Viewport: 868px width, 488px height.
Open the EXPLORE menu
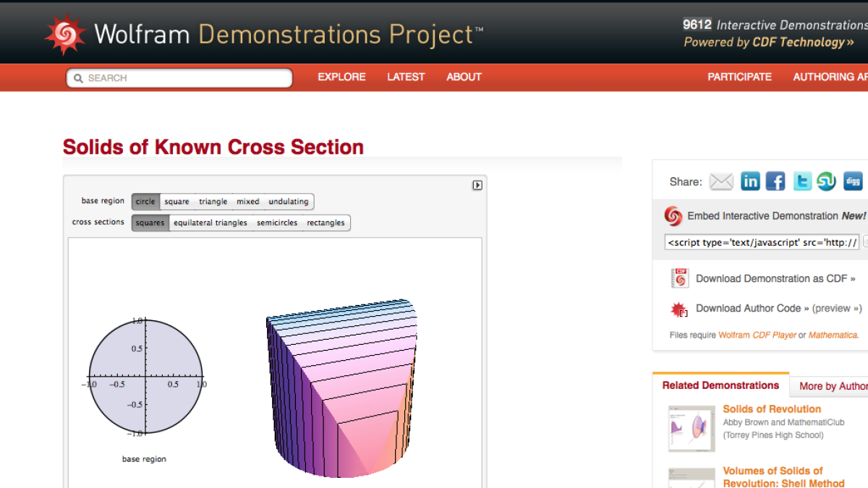click(x=341, y=77)
